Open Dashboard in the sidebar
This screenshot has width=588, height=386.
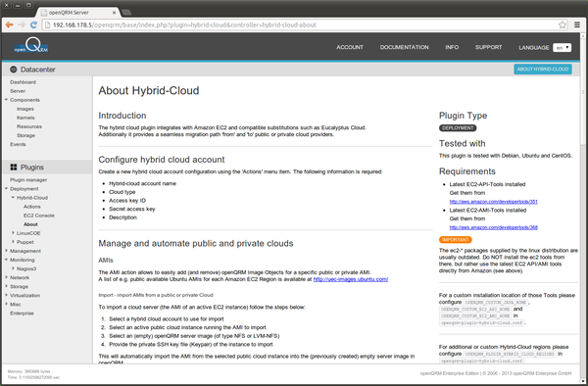(23, 82)
